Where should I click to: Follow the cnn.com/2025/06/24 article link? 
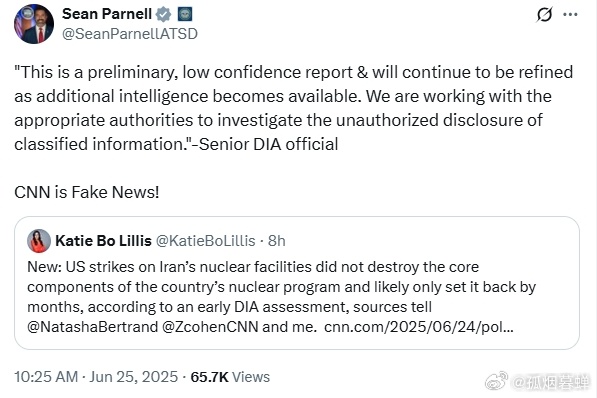(419, 327)
